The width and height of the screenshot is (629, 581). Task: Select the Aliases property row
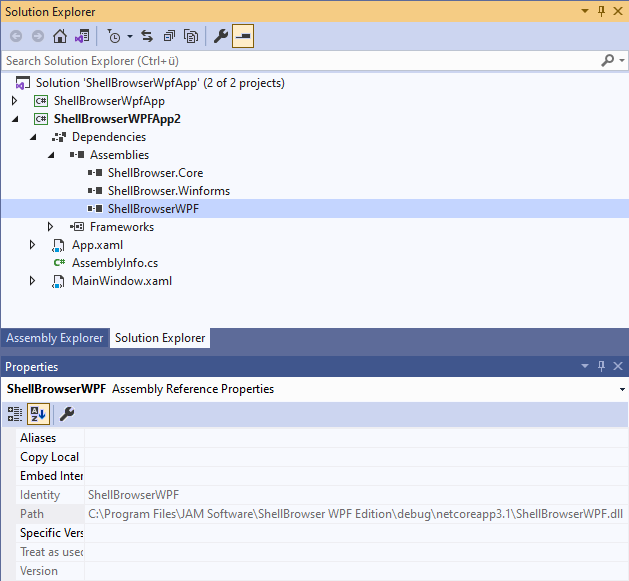point(322,438)
